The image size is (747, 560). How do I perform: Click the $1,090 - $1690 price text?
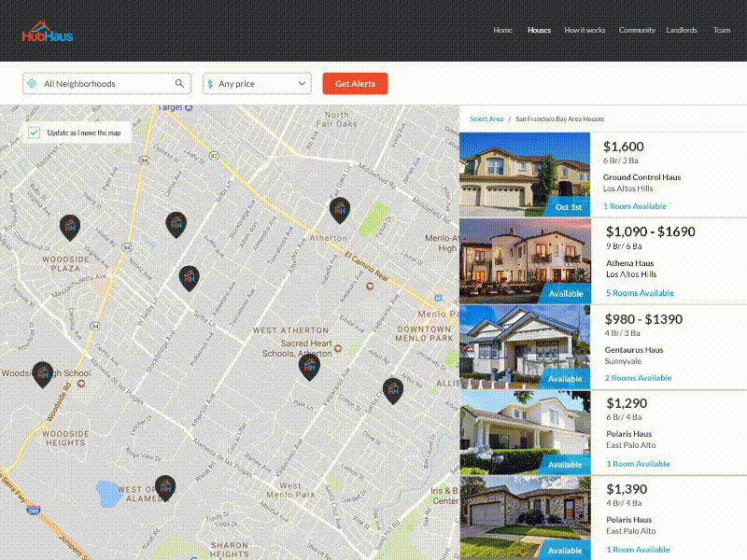[650, 231]
